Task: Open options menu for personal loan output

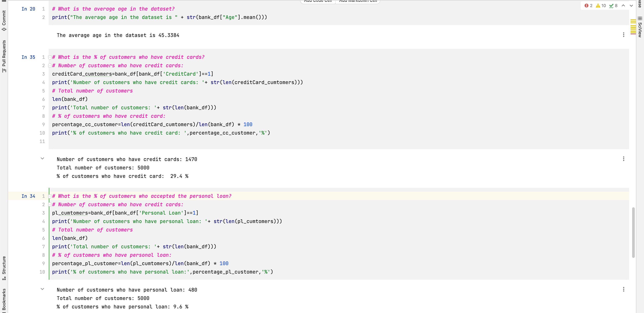Action: 623,289
